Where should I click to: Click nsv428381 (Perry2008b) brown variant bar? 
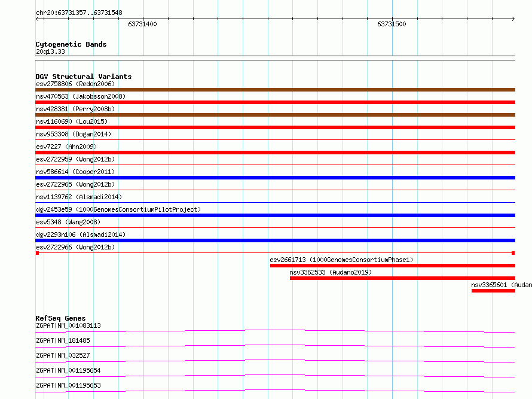pyautogui.click(x=275, y=115)
